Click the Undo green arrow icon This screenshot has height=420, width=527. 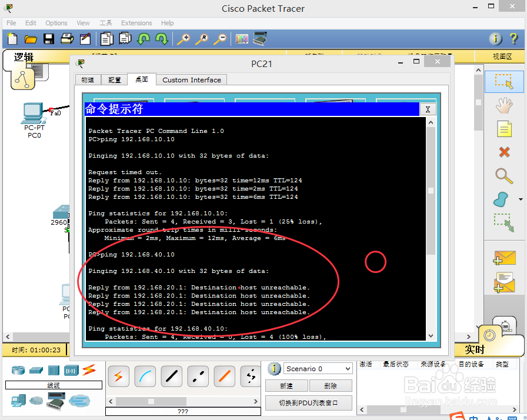coord(144,39)
